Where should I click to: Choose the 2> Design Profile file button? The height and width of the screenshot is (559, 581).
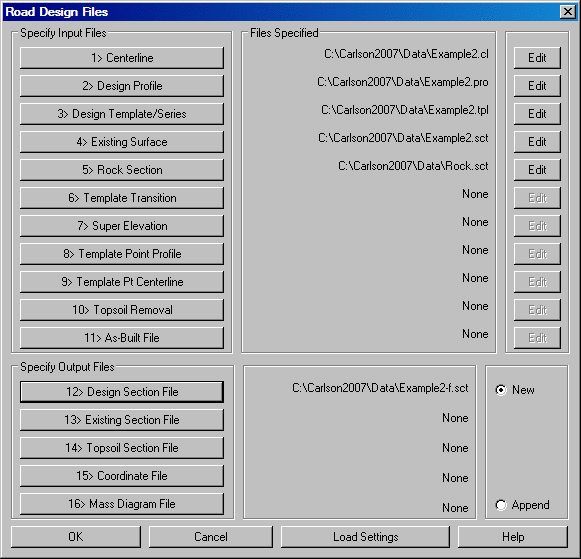point(122,86)
